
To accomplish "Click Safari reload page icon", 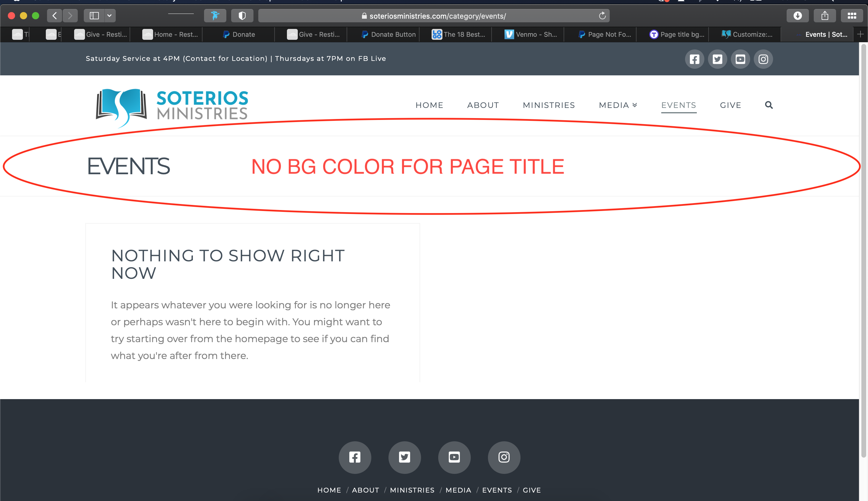I will coord(602,16).
